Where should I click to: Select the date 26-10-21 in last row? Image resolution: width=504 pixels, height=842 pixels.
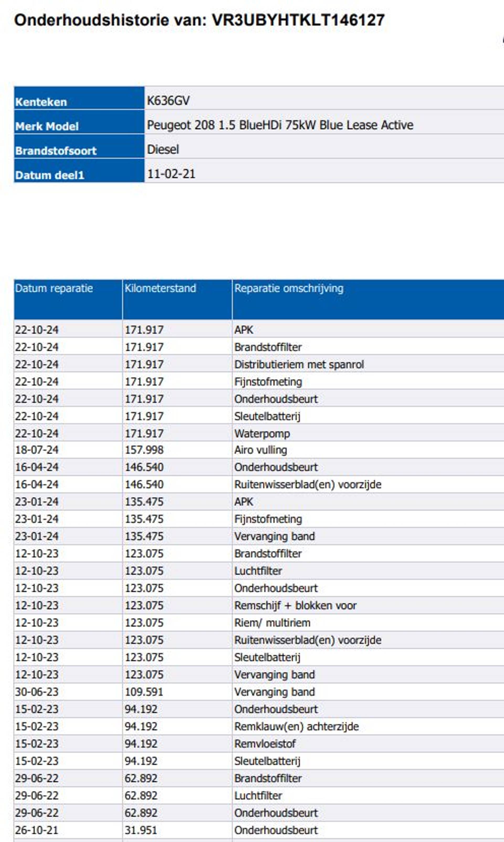36,830
